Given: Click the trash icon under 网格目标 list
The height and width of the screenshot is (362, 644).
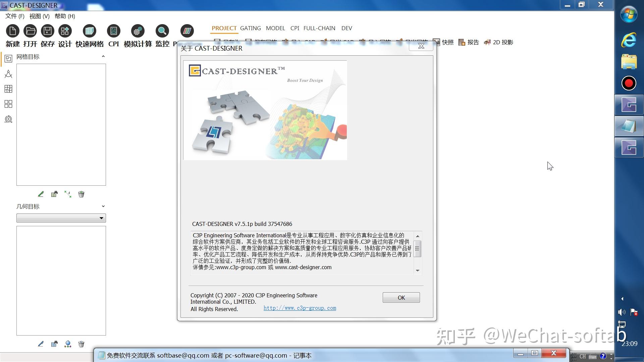Looking at the screenshot, I should coord(81,194).
